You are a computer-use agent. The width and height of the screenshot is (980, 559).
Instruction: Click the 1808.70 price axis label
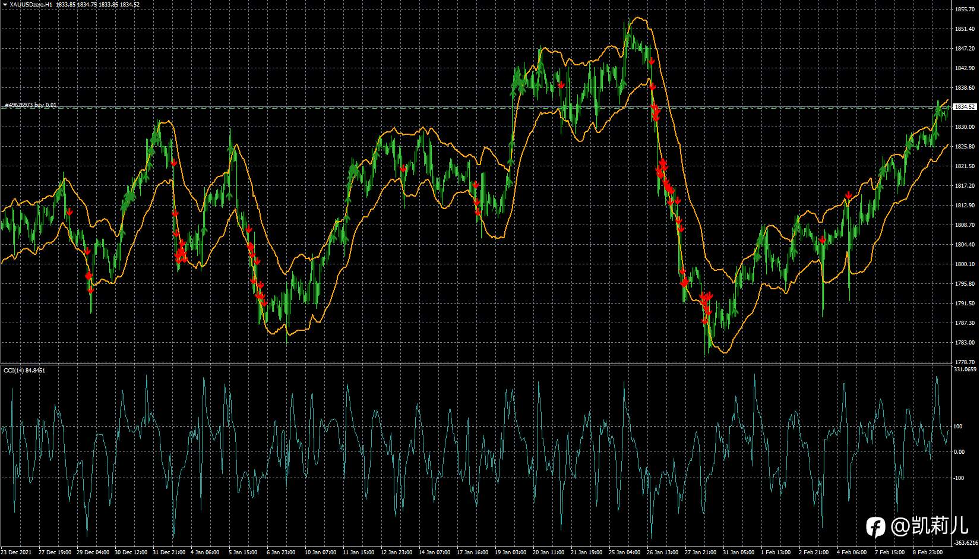(x=965, y=225)
